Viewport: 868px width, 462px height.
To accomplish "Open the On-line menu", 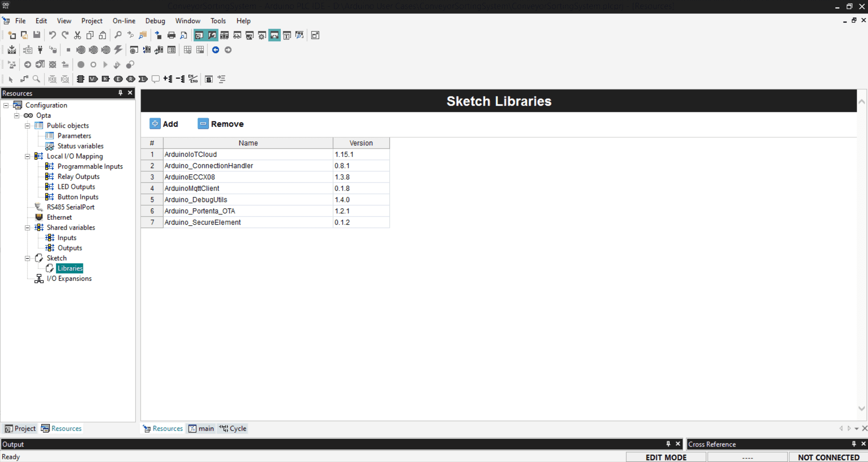I will tap(124, 21).
